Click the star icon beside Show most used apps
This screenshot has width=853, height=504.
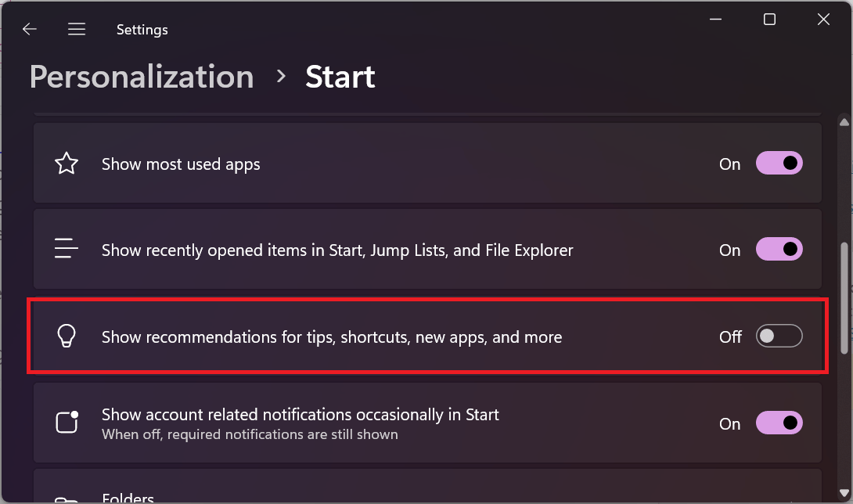point(67,163)
